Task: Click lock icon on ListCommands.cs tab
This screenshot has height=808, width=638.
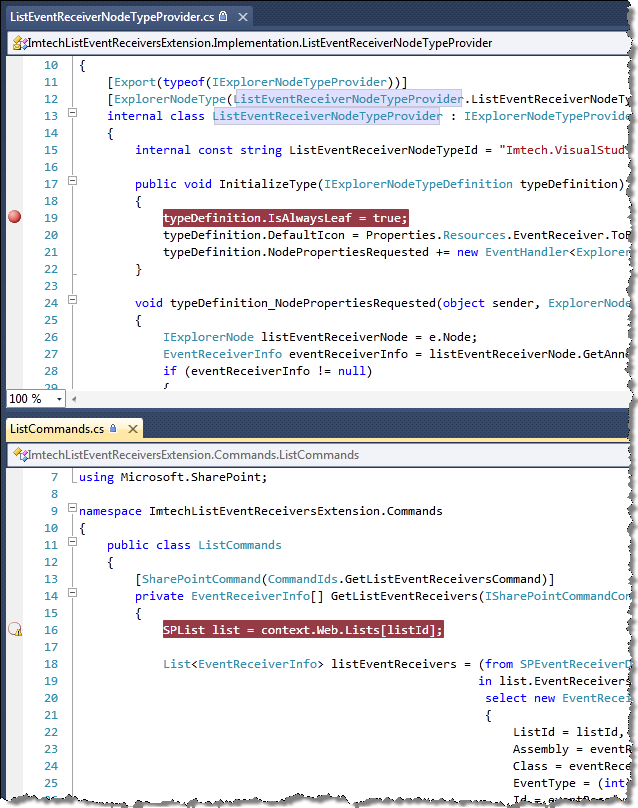Action: [x=113, y=428]
